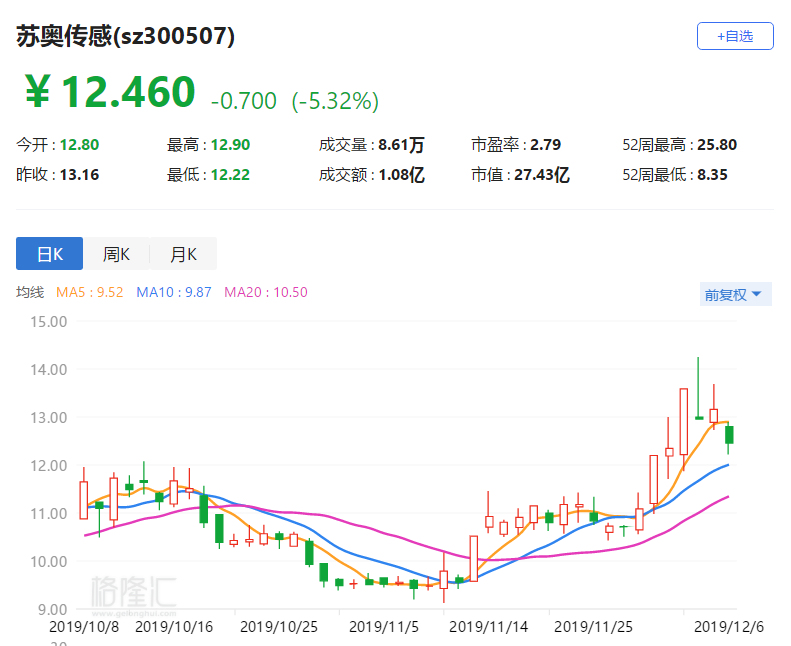Click the price change -0.700 value
Viewport: 791px width, 646px height.
coord(244,101)
